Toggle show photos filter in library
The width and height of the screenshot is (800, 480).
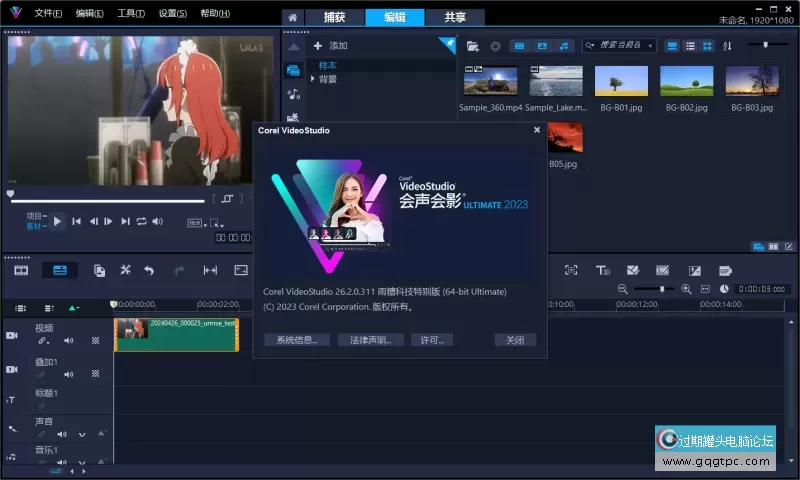[542, 46]
